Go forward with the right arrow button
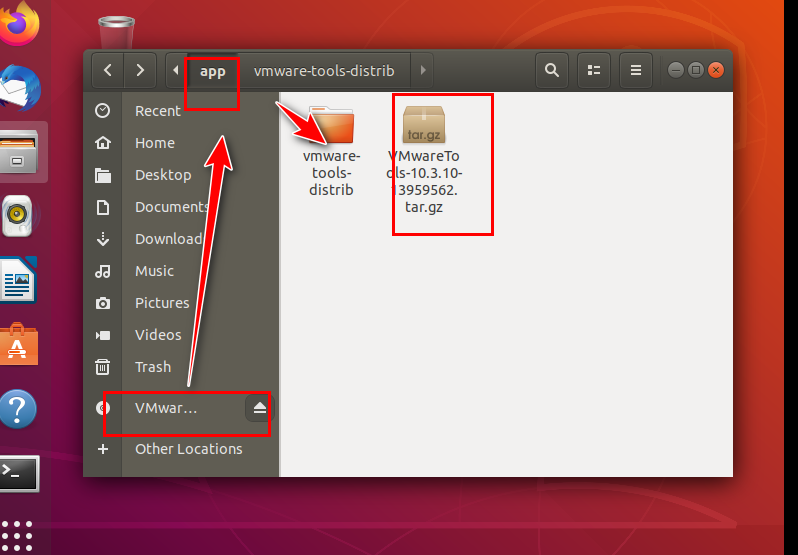 click(x=140, y=70)
